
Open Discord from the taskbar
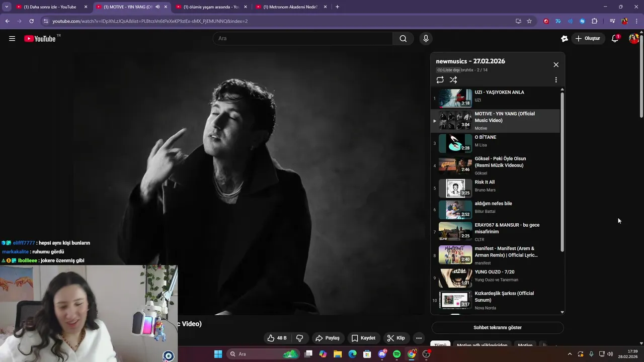(x=382, y=354)
